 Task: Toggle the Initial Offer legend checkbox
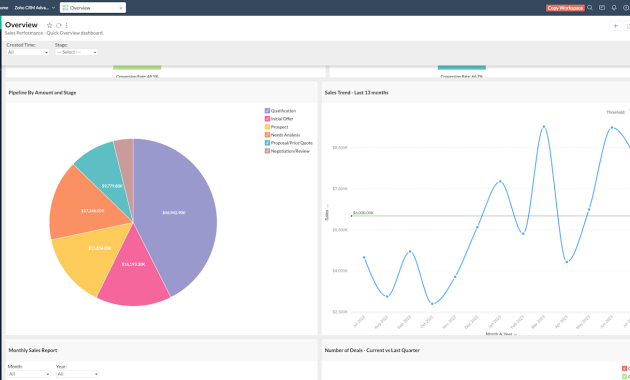(x=267, y=118)
